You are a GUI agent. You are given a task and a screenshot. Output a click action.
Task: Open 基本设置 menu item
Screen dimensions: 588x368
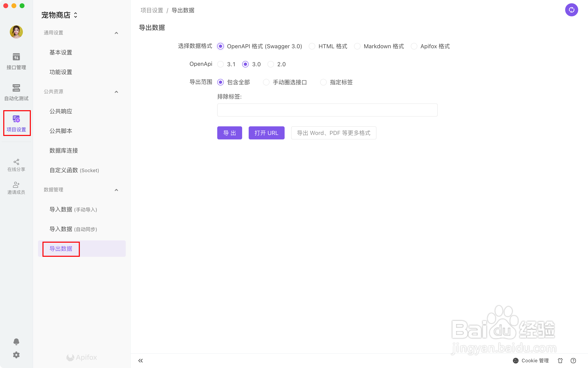tap(82, 52)
